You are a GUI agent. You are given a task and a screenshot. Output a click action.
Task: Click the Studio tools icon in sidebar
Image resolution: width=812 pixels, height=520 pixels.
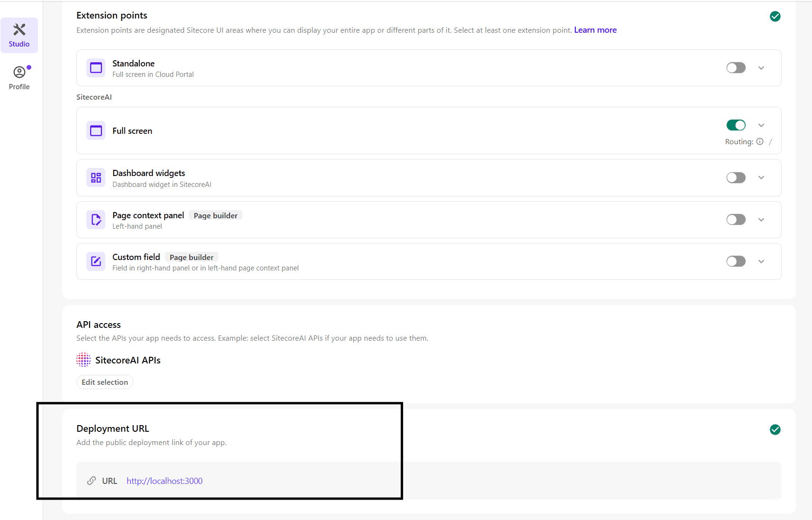(19, 30)
